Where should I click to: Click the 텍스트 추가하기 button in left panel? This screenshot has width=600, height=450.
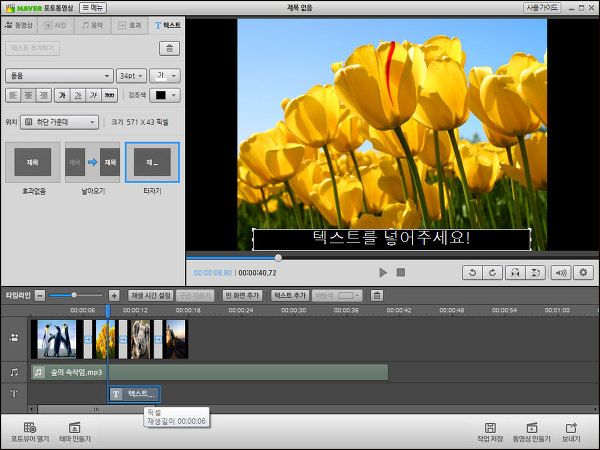click(x=33, y=48)
